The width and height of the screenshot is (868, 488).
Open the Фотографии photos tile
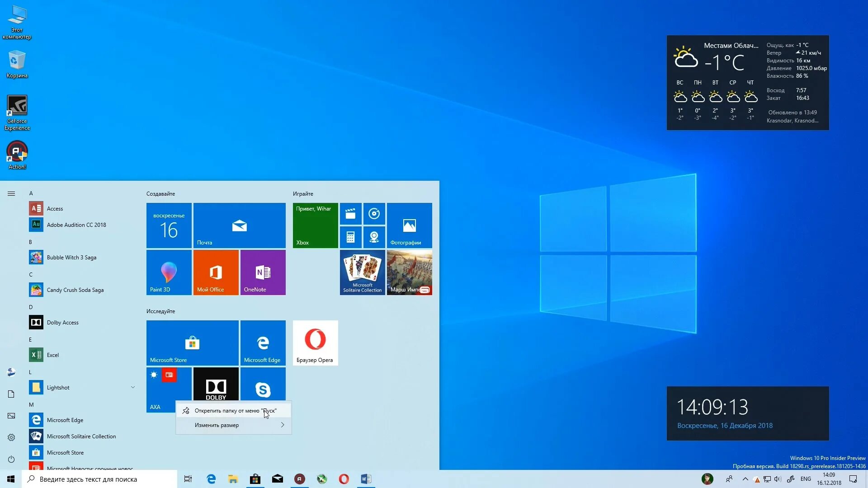(409, 225)
